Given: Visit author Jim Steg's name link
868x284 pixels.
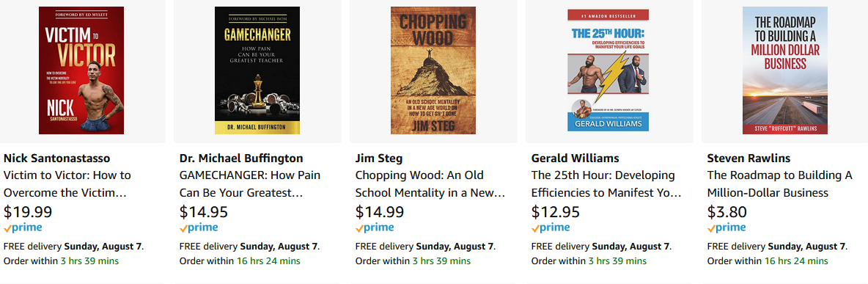Looking at the screenshot, I should pyautogui.click(x=378, y=159).
